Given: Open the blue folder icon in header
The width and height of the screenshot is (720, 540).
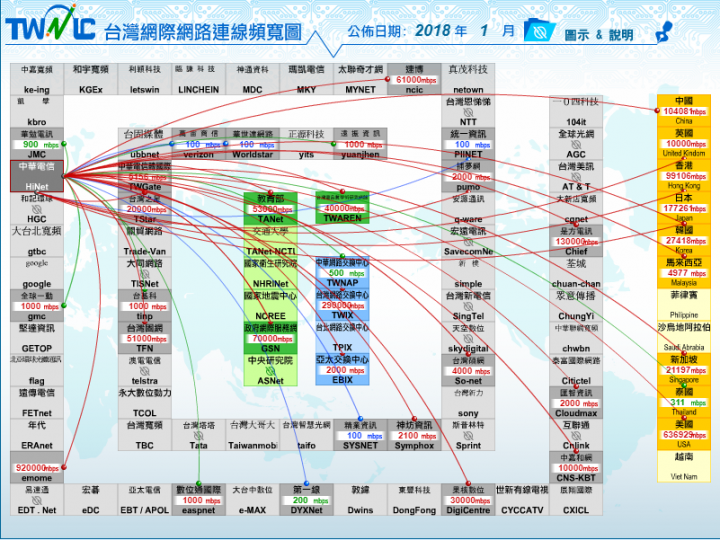Looking at the screenshot, I should [539, 30].
